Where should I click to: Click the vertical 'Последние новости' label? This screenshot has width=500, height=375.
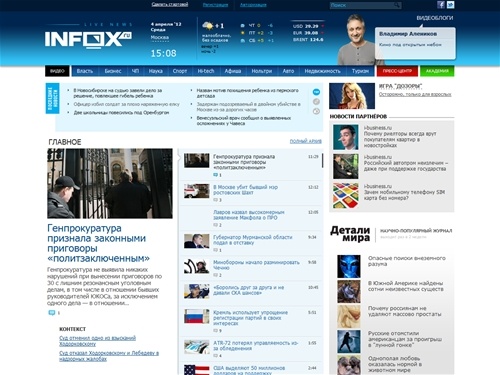pyautogui.click(x=52, y=98)
